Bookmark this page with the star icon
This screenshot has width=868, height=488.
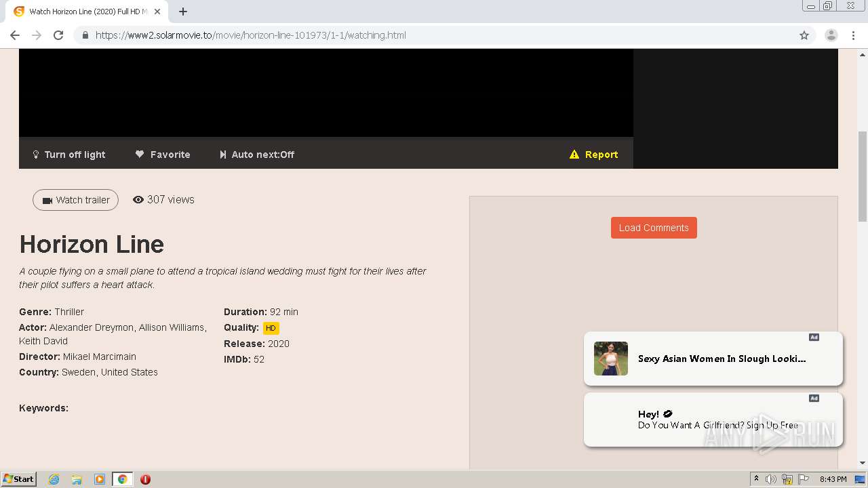(804, 35)
